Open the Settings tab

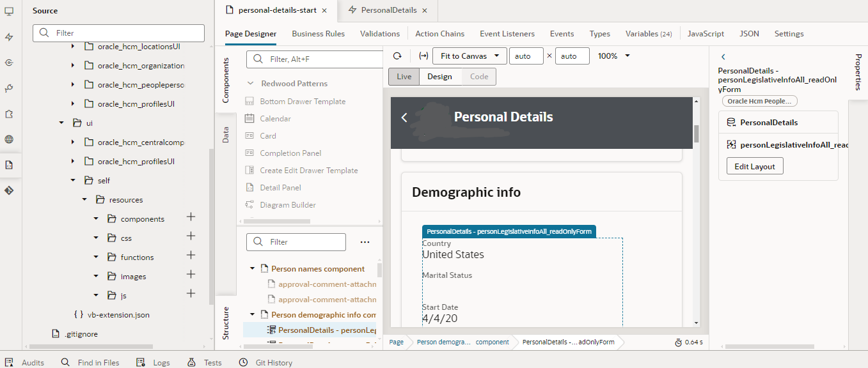tap(789, 34)
